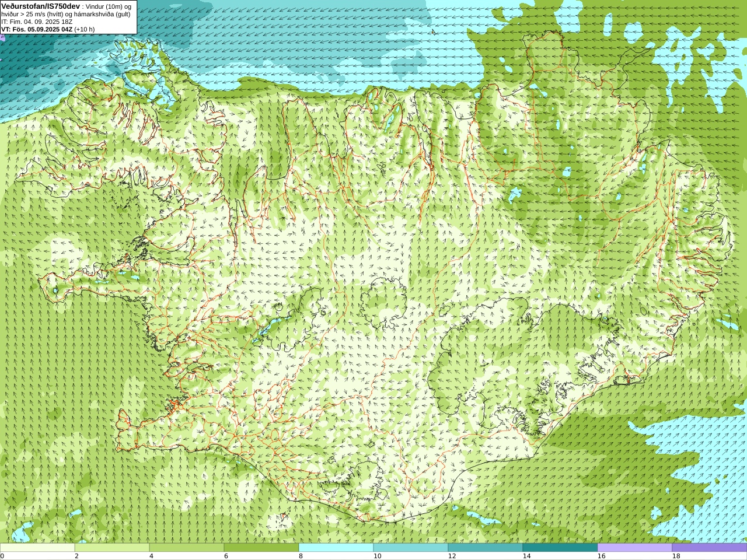Click the VT: Fös. 05.09.2025 04Z line
The width and height of the screenshot is (747, 560).
coord(48,29)
